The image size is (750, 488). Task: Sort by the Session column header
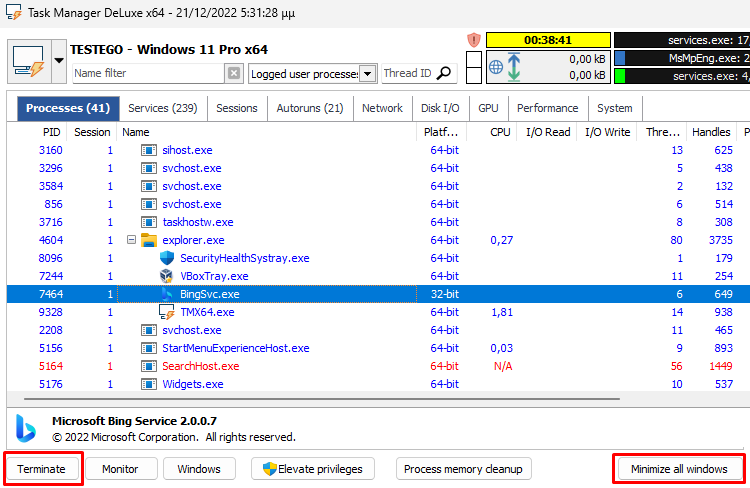point(92,132)
